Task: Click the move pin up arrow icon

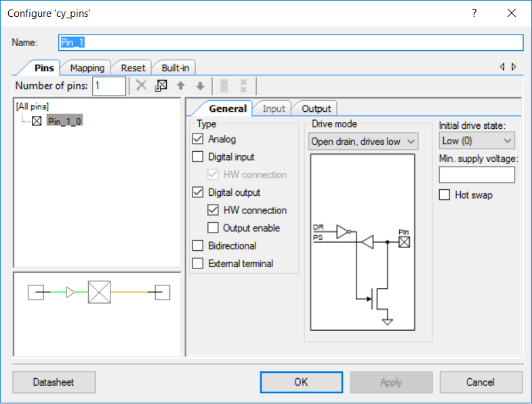Action: [181, 85]
